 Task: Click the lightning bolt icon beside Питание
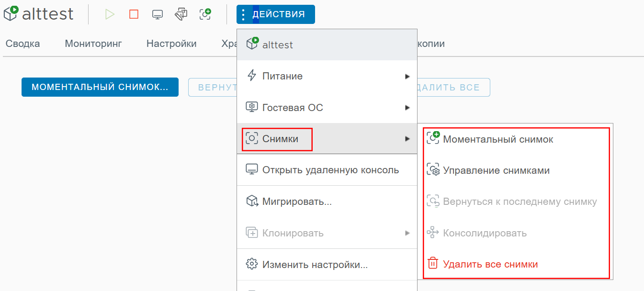pyautogui.click(x=252, y=76)
